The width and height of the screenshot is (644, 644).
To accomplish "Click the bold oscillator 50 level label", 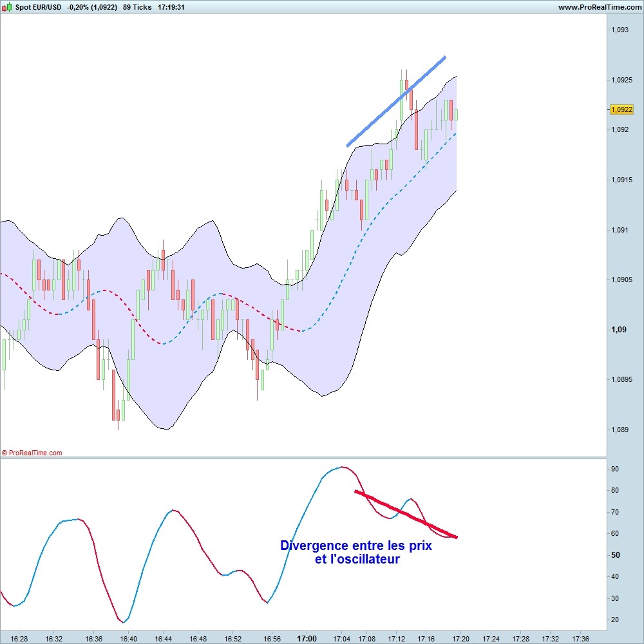I will point(615,555).
